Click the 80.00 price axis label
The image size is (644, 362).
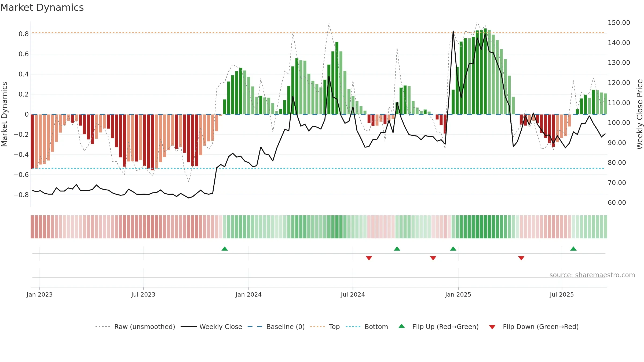[617, 162]
